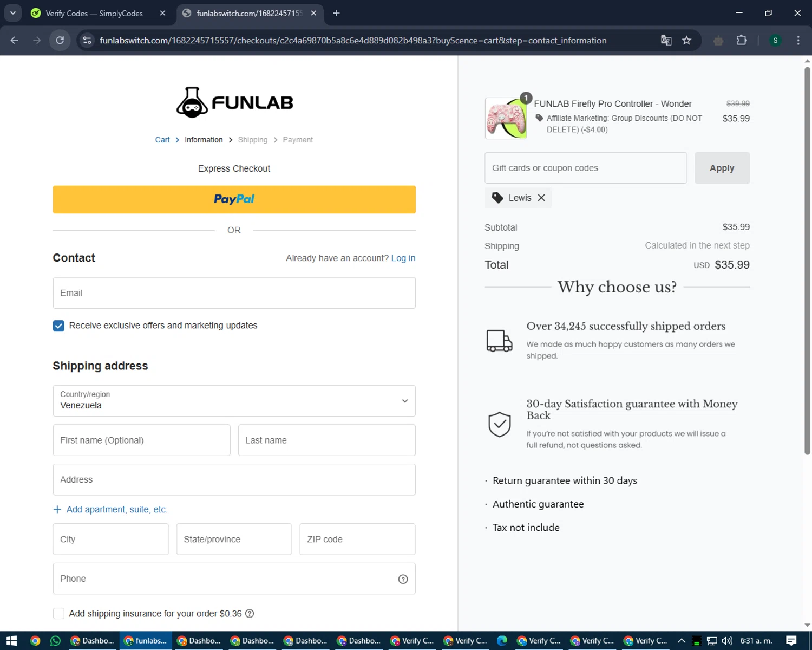Pay with PayPal express checkout
This screenshot has height=650, width=812.
(x=234, y=199)
